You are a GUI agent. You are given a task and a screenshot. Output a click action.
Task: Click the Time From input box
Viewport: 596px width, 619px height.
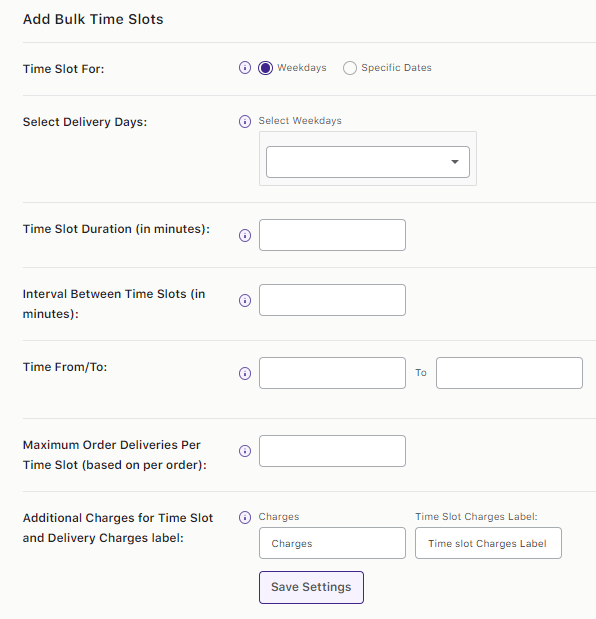tap(332, 373)
